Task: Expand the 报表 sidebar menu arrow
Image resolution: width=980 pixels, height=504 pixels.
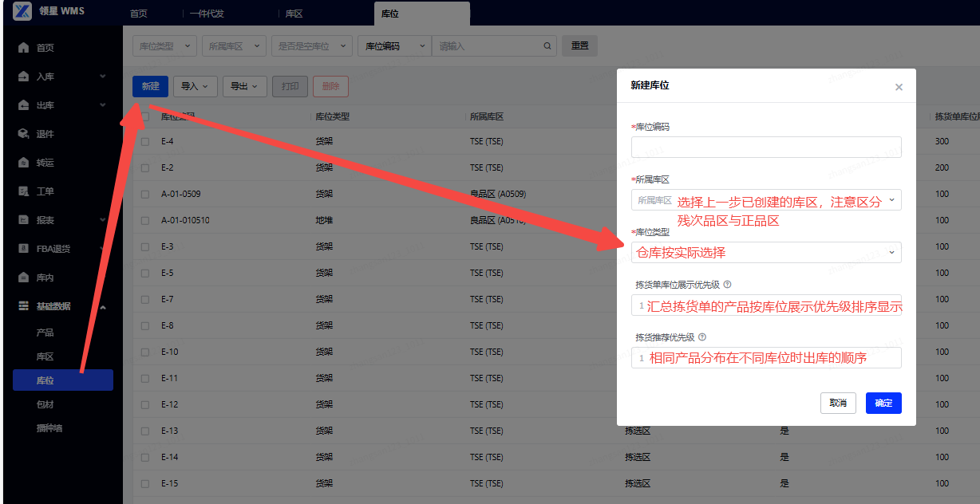Action: pyautogui.click(x=103, y=220)
